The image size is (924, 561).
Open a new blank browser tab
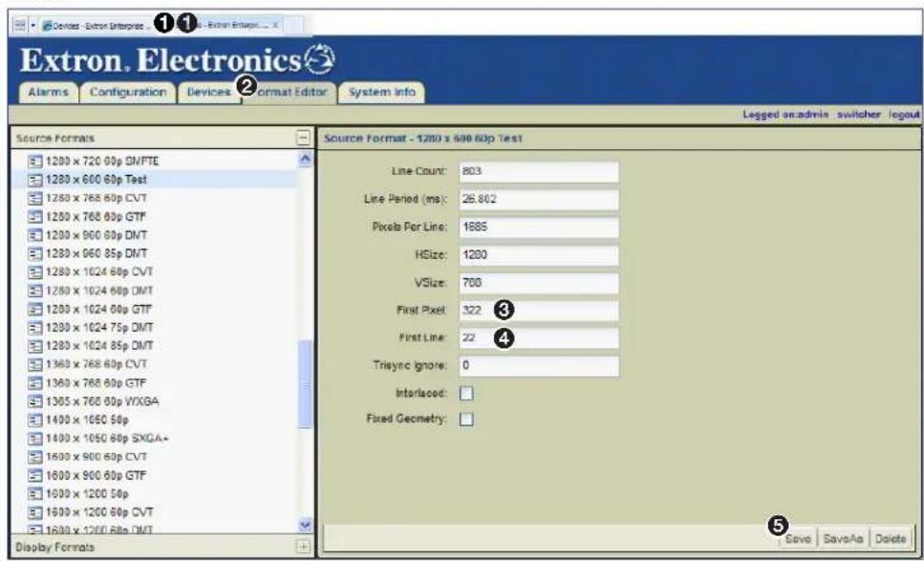[x=294, y=26]
